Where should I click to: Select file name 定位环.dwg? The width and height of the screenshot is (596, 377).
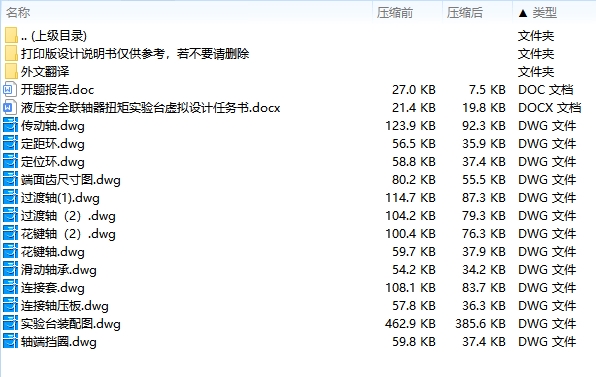coord(53,162)
